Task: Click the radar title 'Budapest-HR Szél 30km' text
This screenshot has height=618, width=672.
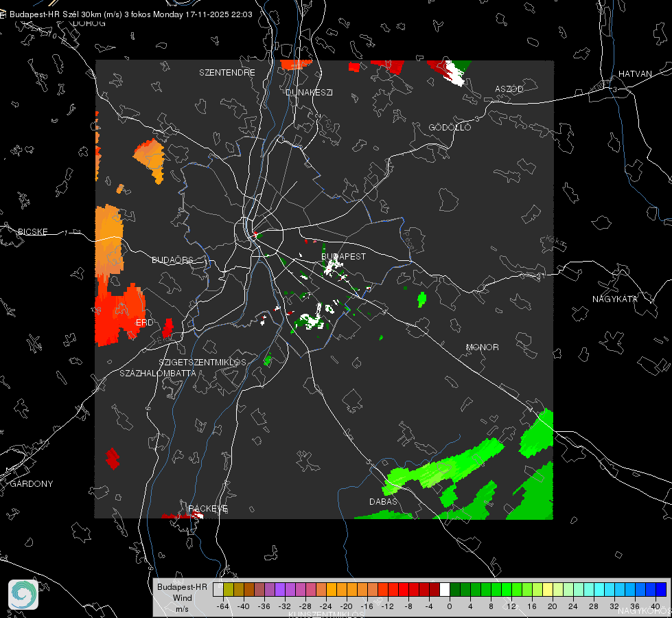Action: point(56,14)
